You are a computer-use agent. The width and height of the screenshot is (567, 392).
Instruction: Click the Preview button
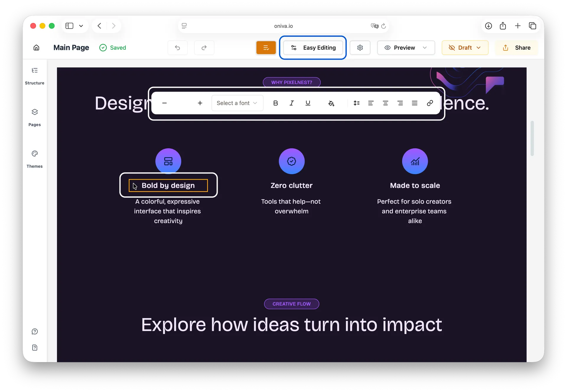pos(401,48)
